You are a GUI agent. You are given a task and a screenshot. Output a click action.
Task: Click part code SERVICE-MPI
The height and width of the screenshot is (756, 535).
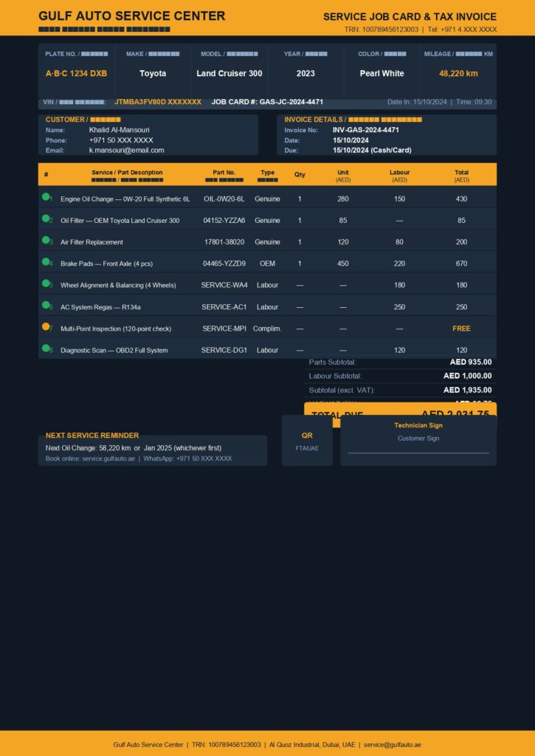click(x=224, y=329)
